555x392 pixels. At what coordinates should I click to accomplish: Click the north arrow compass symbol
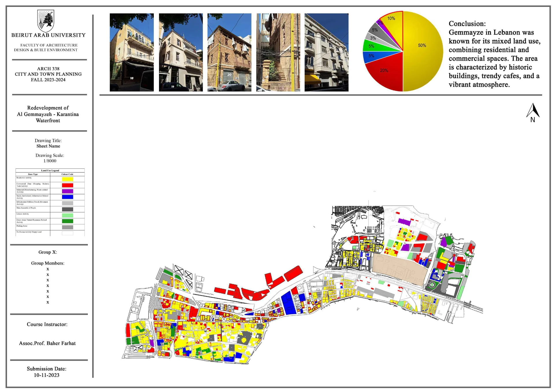(533, 113)
